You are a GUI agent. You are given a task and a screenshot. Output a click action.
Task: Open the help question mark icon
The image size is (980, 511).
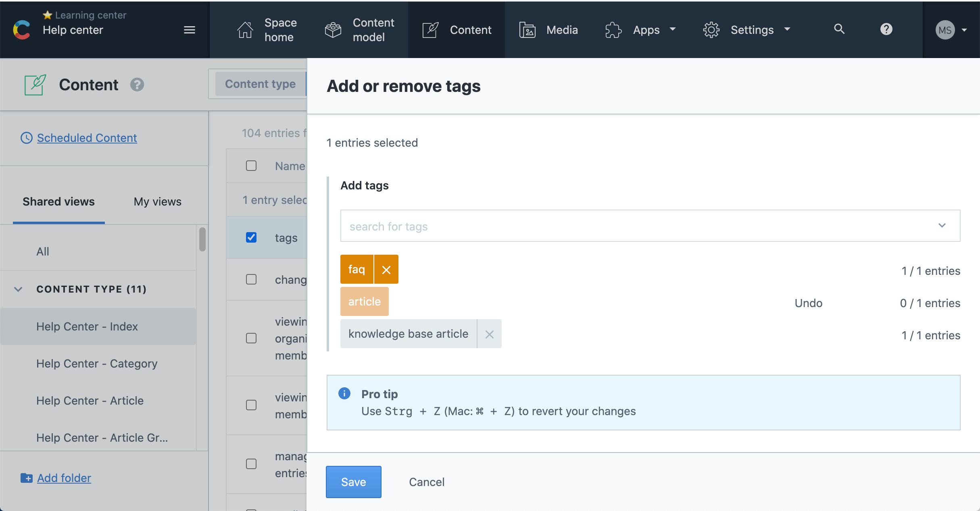coord(886,29)
